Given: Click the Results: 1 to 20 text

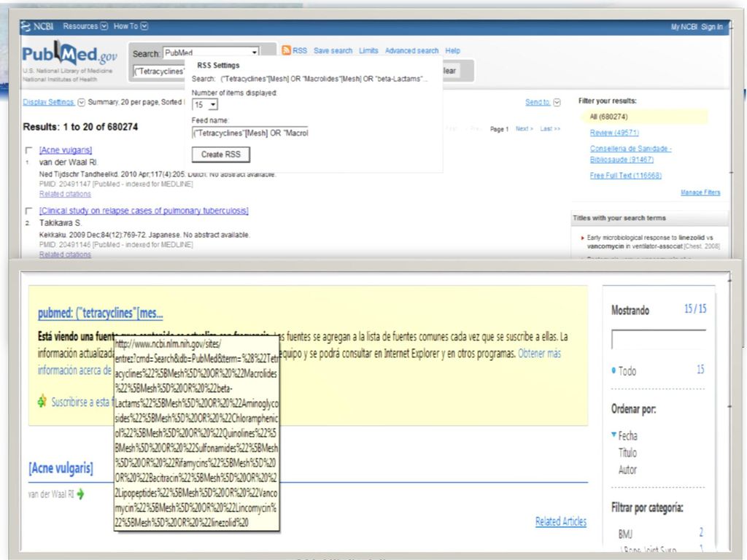Looking at the screenshot, I should tap(80, 127).
